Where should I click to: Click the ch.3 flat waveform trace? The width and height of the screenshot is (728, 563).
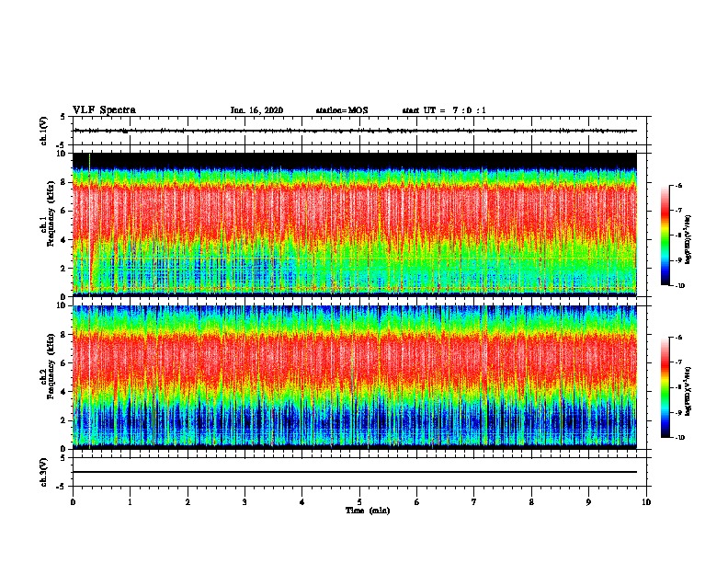pos(355,472)
